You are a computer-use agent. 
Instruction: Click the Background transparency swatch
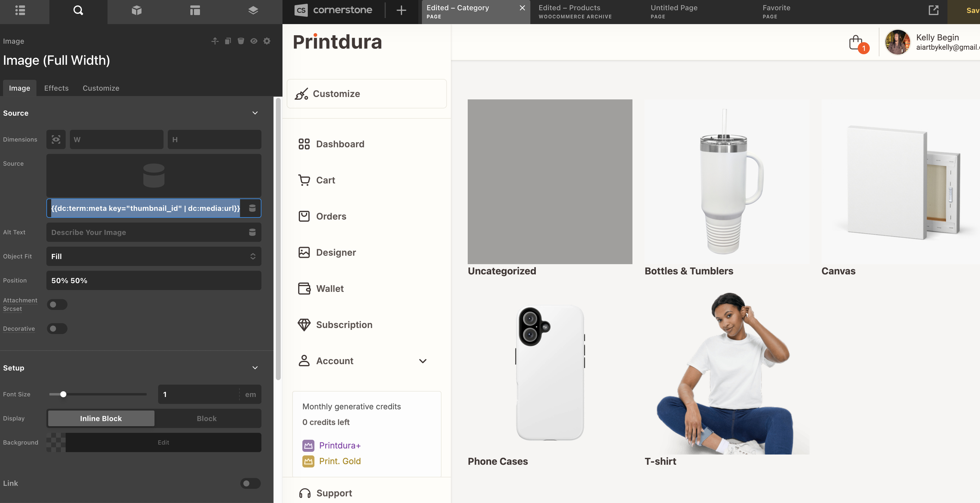56,442
